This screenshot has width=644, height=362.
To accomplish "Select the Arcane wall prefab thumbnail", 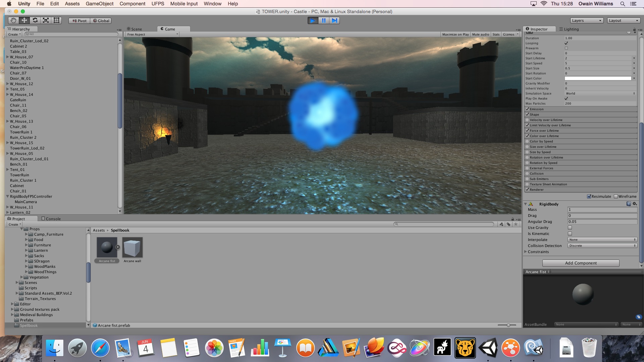I will pos(132,248).
